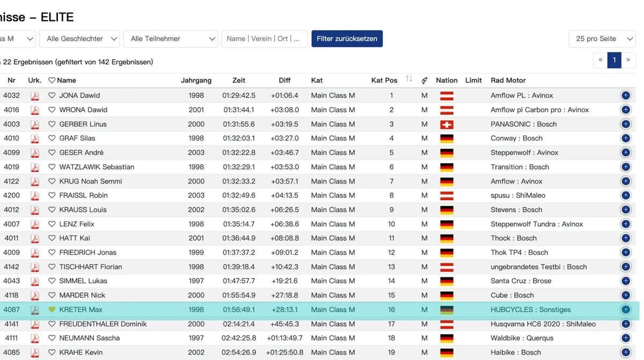Go to page 1 in pagination
Image resolution: width=644 pixels, height=360 pixels.
point(614,60)
